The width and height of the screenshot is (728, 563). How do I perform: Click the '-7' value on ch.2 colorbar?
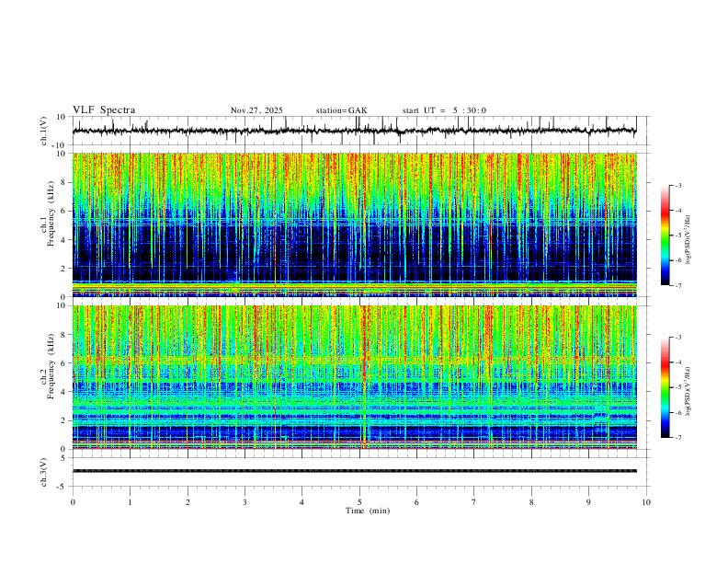tap(677, 438)
